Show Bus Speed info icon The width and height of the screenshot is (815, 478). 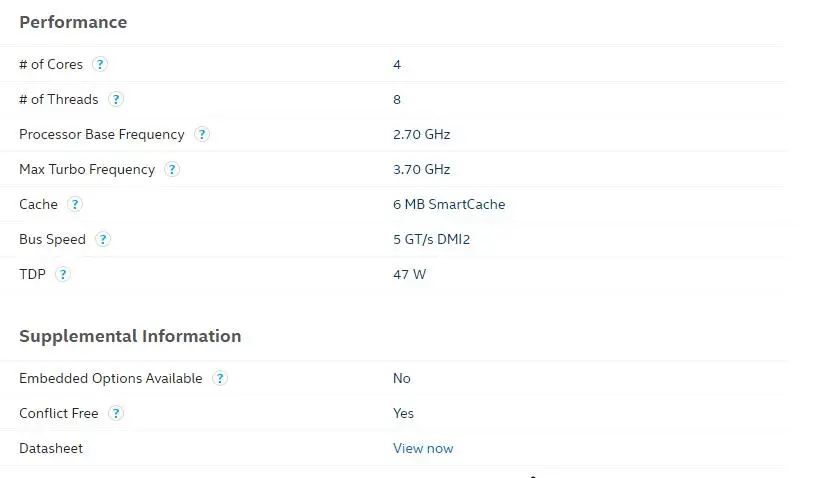click(x=103, y=240)
